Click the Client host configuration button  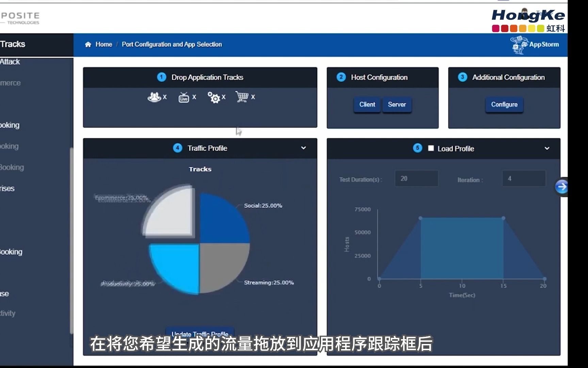367,105
